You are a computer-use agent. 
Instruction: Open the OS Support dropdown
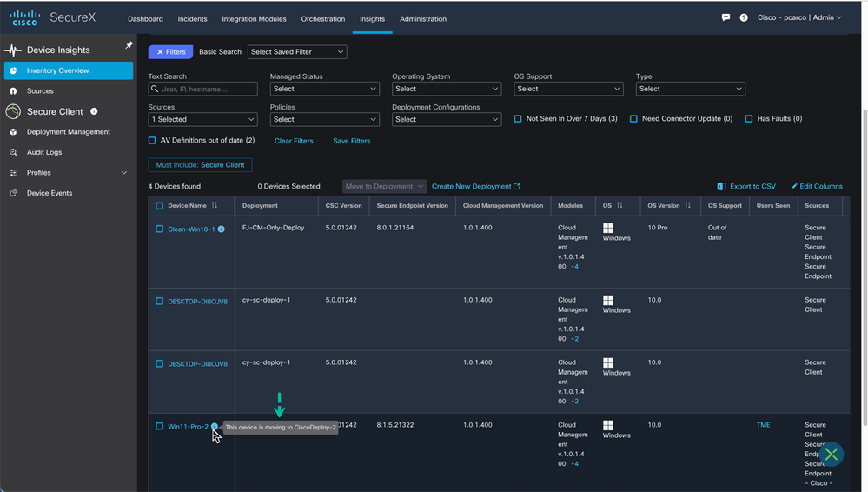click(568, 89)
